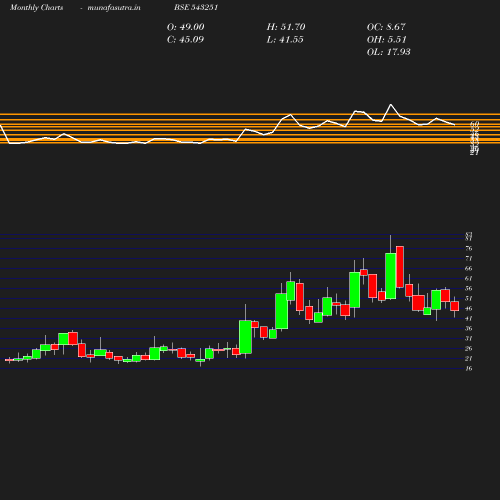Click the tallest green candle near the peak

pos(391,276)
